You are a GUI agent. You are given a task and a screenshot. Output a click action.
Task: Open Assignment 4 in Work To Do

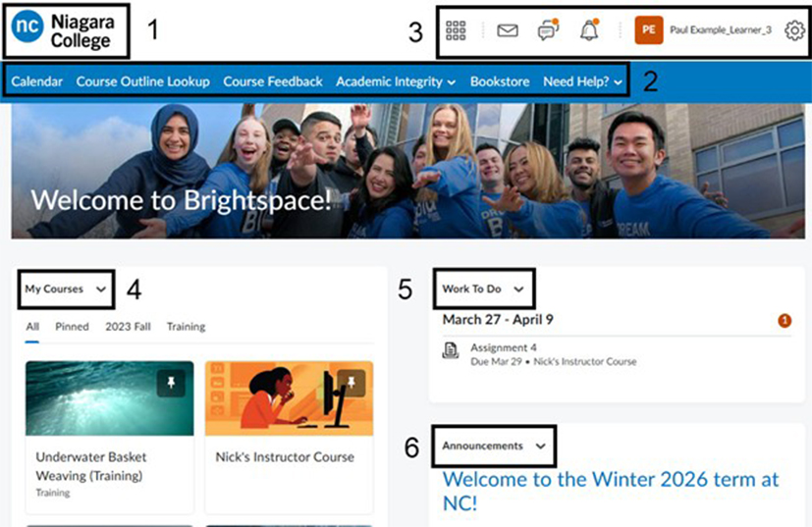point(504,347)
